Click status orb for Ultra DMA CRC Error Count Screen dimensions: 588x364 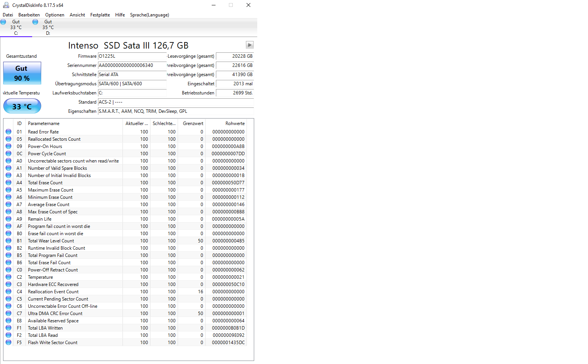click(8, 313)
